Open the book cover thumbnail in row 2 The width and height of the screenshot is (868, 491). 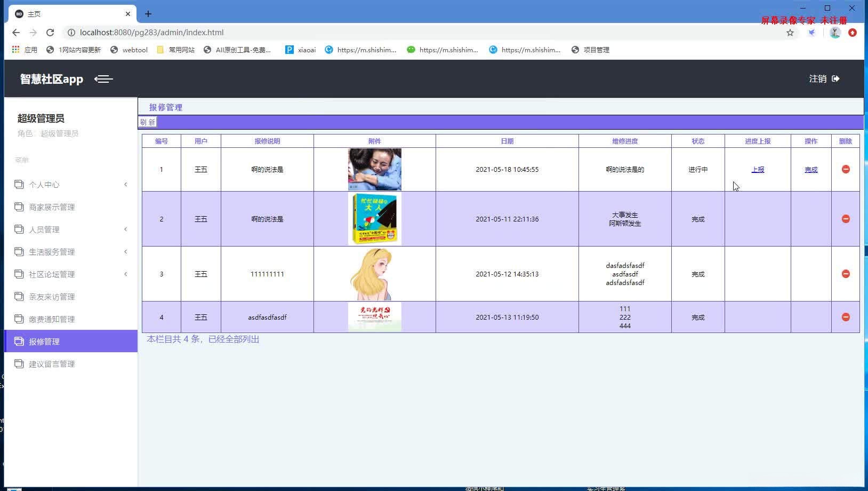374,219
